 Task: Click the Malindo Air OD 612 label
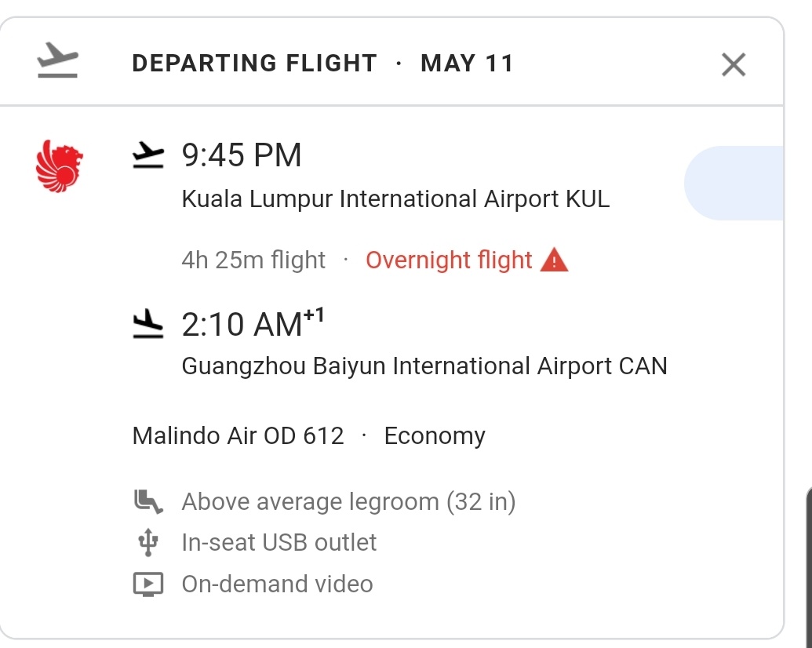pos(239,435)
